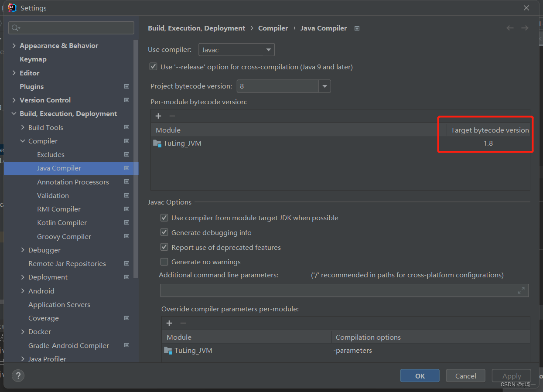Image resolution: width=543 pixels, height=392 pixels.
Task: Click OK to confirm settings
Action: (x=420, y=376)
